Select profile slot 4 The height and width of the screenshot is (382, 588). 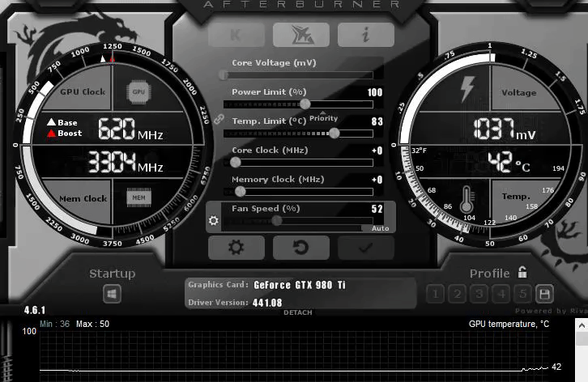pos(501,294)
